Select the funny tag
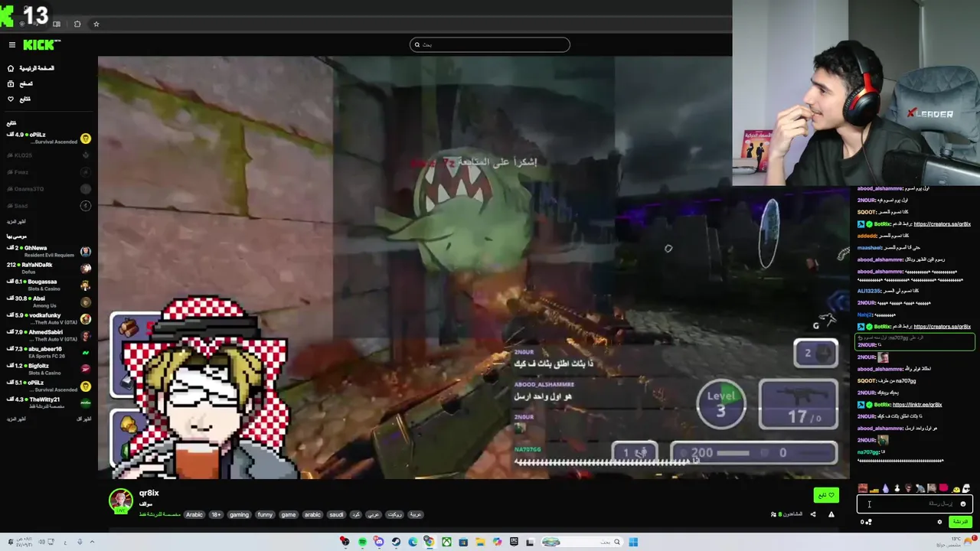This screenshot has width=980, height=551. [265, 514]
